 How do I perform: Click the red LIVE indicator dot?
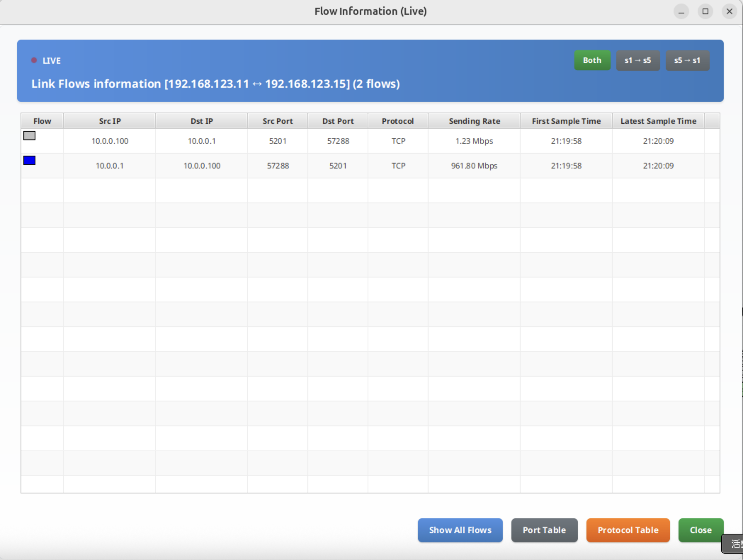click(x=34, y=60)
